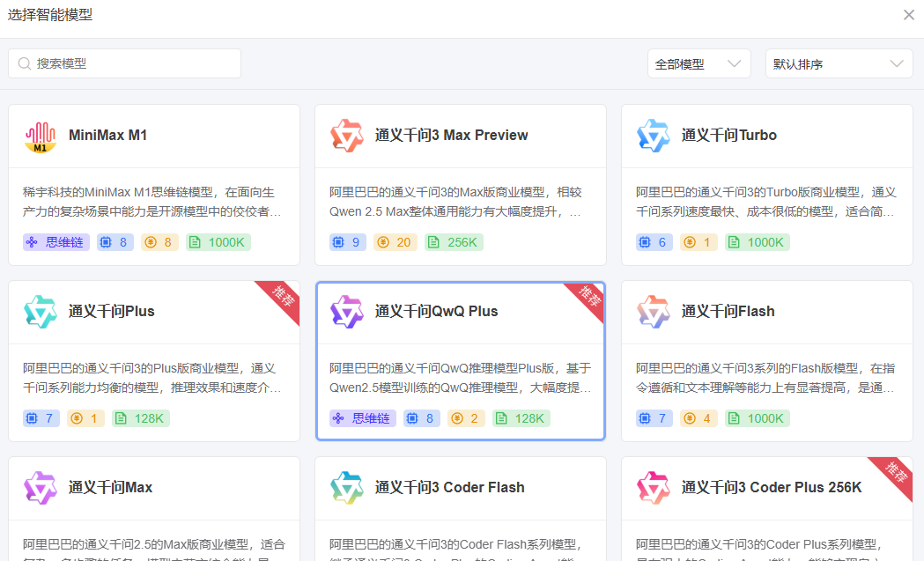Click the 通义千问Plus logo icon

(x=40, y=312)
